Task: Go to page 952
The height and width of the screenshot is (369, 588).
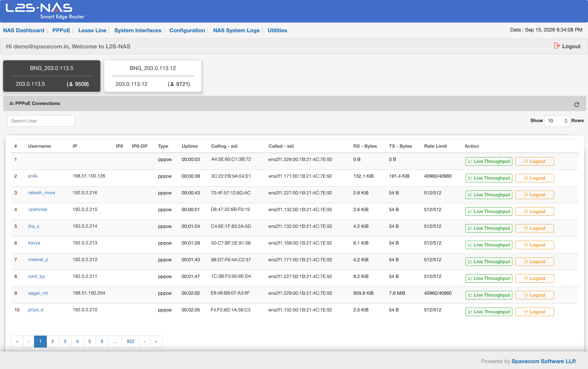Action: [130, 341]
